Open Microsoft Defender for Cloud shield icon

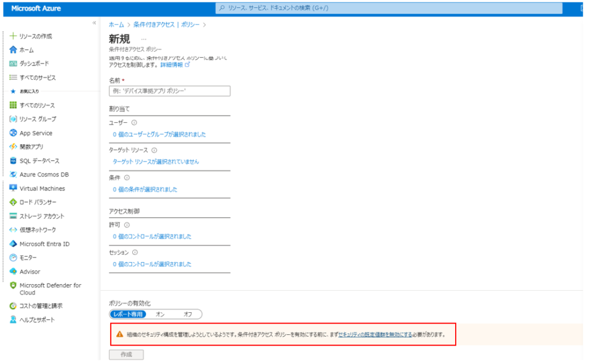[13, 285]
